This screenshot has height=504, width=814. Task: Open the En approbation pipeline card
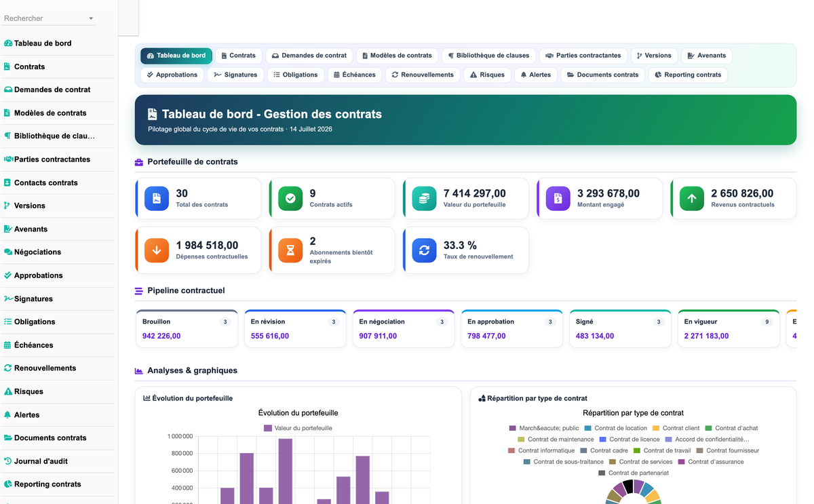tap(512, 329)
